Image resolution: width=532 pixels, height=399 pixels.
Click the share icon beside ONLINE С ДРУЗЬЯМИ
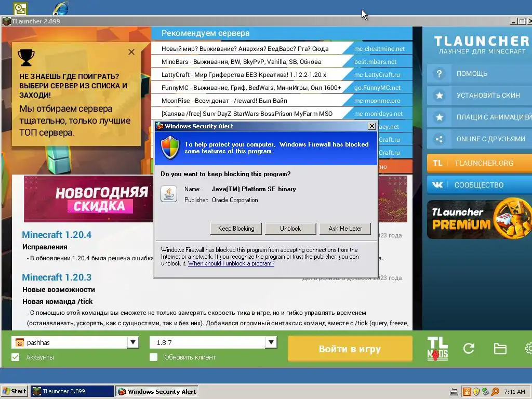click(439, 139)
